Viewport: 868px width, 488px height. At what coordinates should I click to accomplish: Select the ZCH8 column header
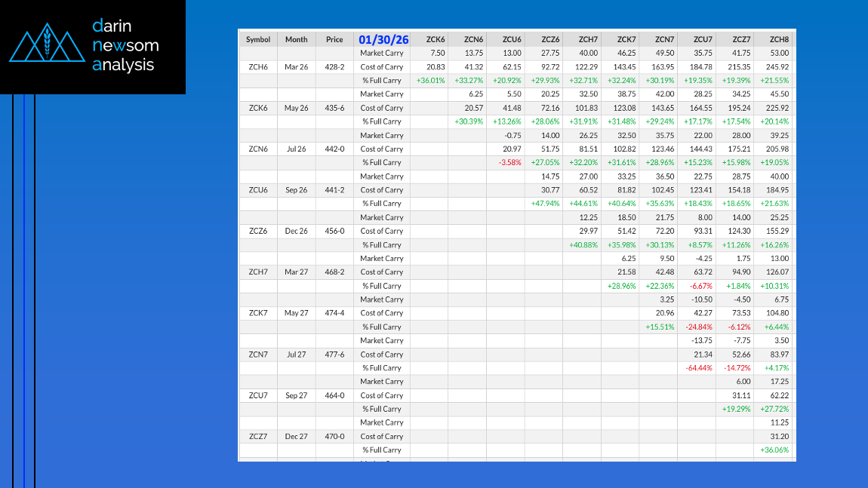click(779, 39)
